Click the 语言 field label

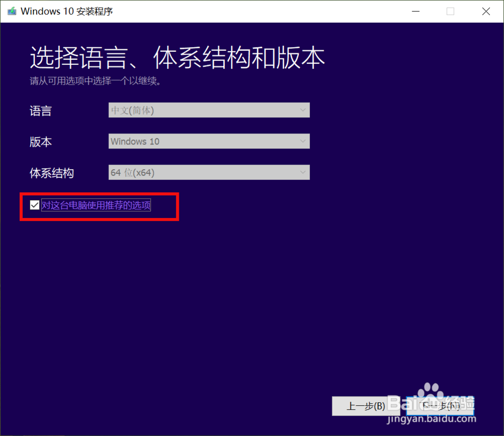[40, 111]
